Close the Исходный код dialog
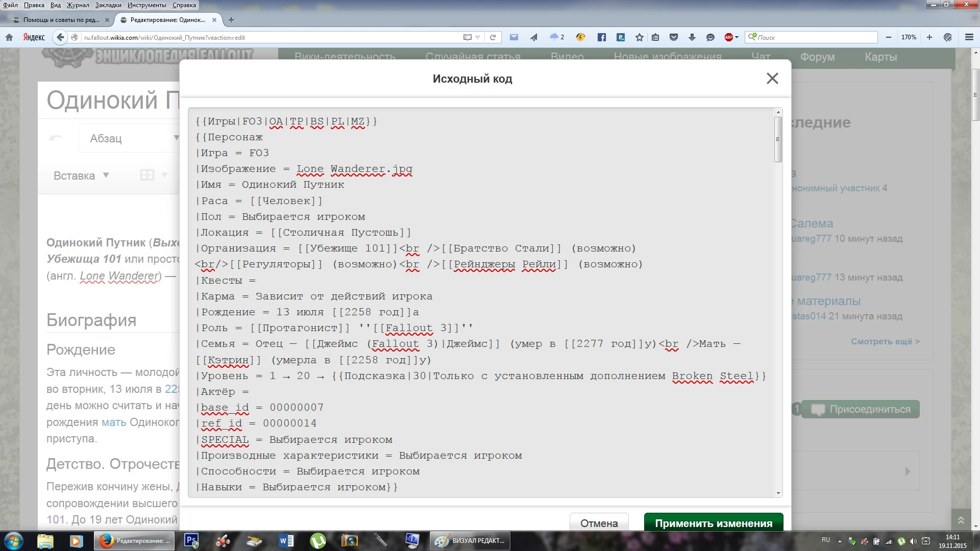The height and width of the screenshot is (551, 980). [772, 78]
